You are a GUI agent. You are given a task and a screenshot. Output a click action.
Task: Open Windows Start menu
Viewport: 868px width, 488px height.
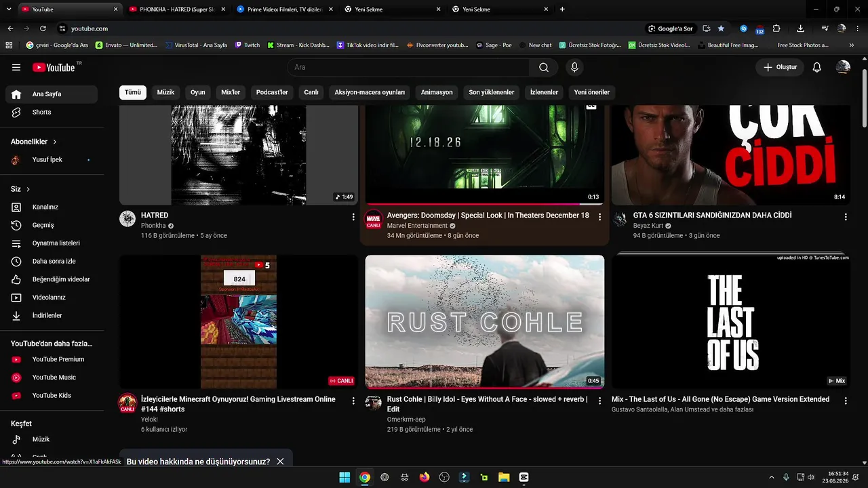click(x=344, y=477)
